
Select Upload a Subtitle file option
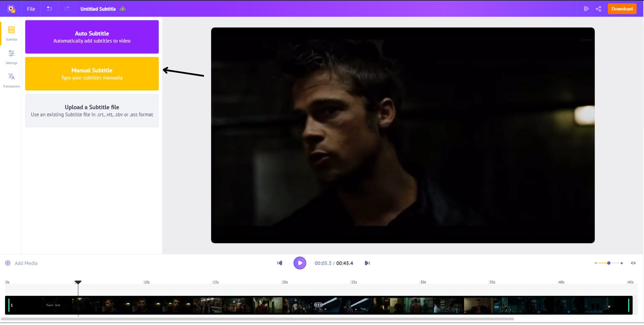(x=92, y=111)
